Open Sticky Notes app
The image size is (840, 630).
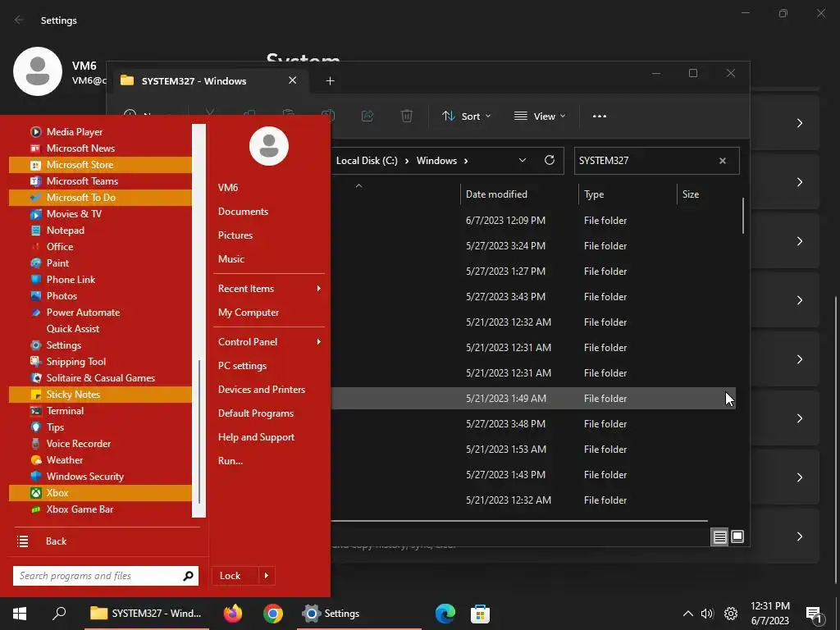coord(100,395)
